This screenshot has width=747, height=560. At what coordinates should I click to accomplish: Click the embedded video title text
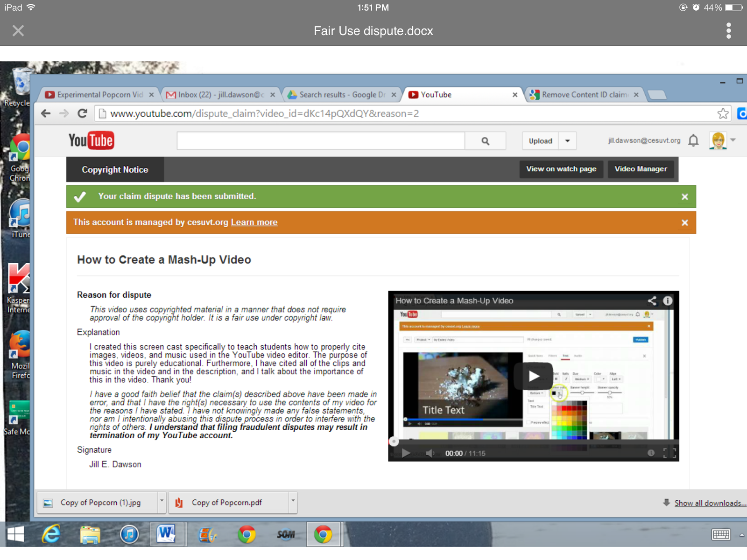pos(454,301)
